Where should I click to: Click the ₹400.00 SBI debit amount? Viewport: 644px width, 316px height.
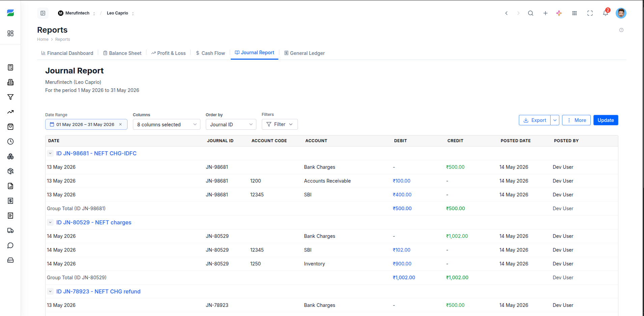coord(402,195)
